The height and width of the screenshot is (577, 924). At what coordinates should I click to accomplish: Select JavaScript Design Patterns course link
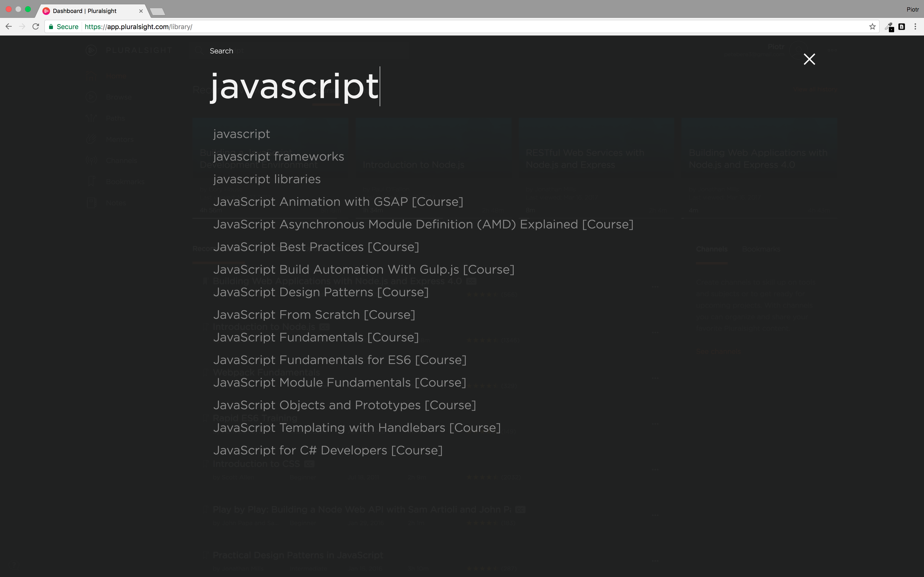click(x=321, y=292)
